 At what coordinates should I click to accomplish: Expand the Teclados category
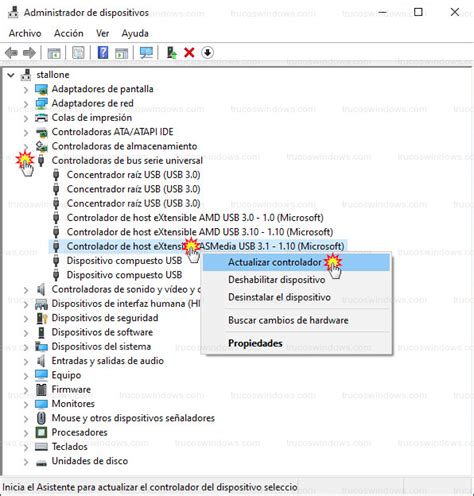[x=26, y=447]
